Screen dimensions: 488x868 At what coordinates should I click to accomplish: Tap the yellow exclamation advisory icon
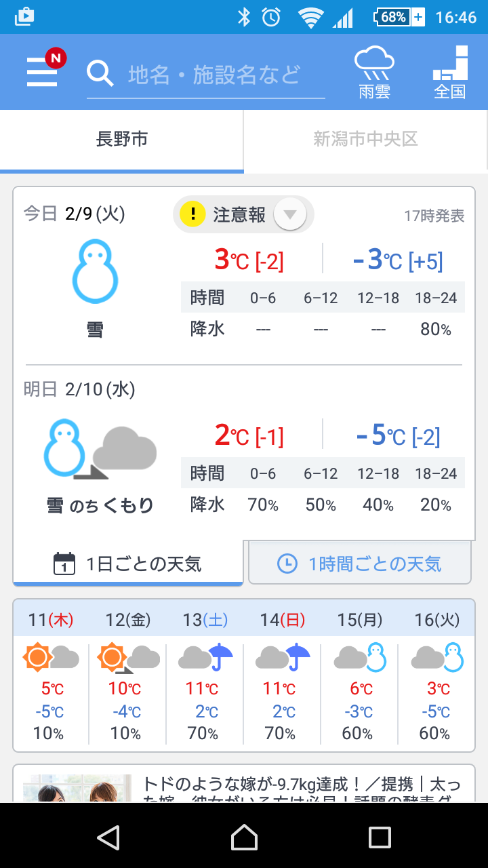click(x=193, y=215)
